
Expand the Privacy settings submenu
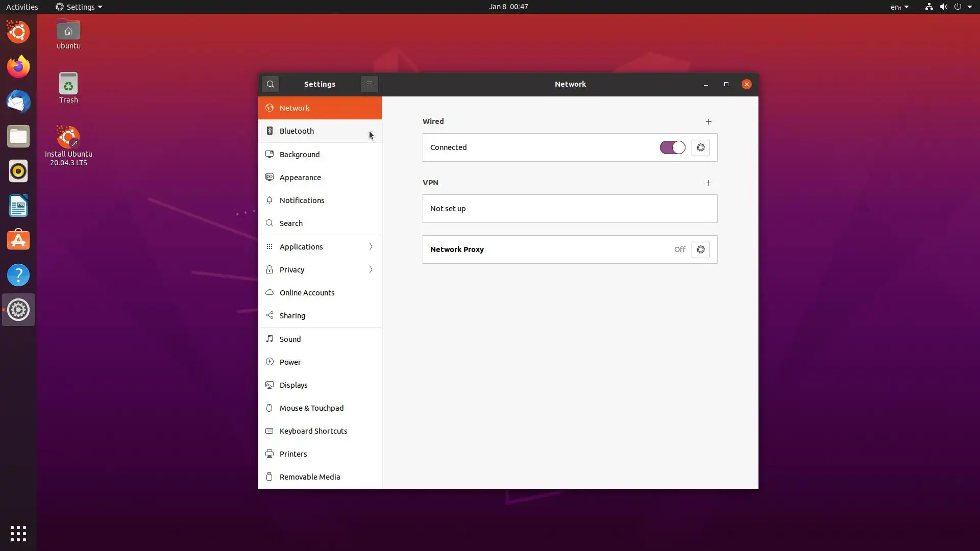pyautogui.click(x=371, y=270)
